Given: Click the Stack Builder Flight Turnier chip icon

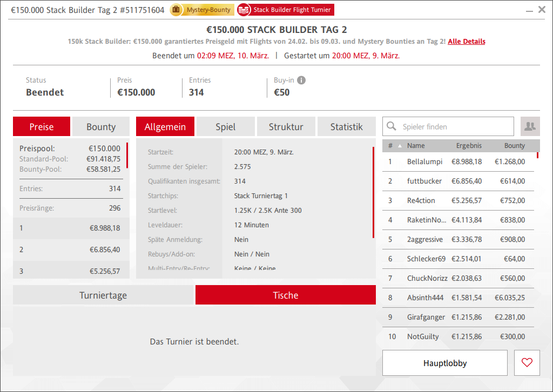Looking at the screenshot, I should (244, 10).
